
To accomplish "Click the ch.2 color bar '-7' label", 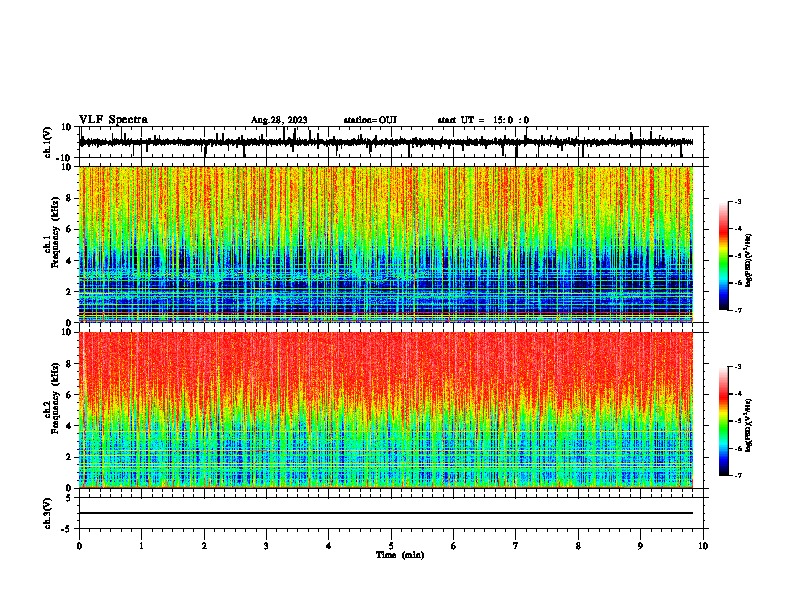I will click(737, 475).
